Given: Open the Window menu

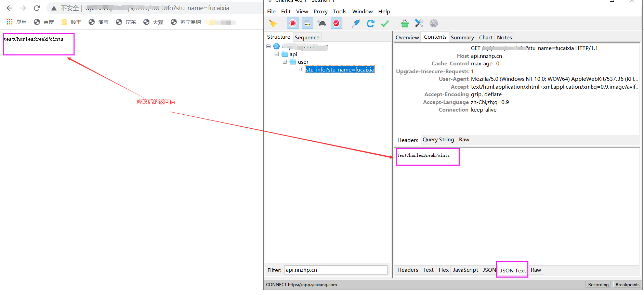Looking at the screenshot, I should click(x=363, y=11).
